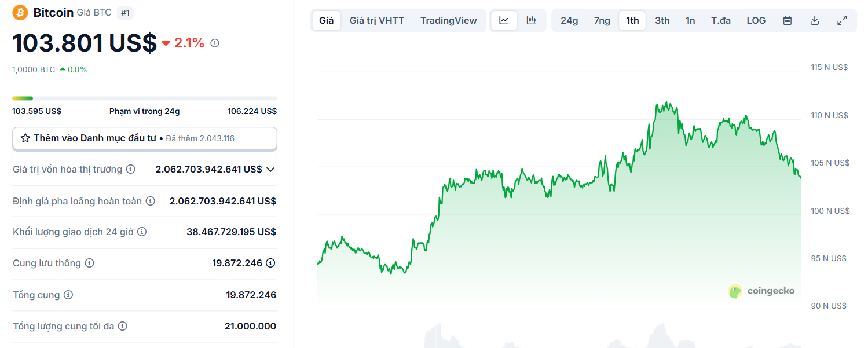Show info for Tổng cung
Image resolution: width=868 pixels, height=348 pixels.
pyautogui.click(x=68, y=295)
